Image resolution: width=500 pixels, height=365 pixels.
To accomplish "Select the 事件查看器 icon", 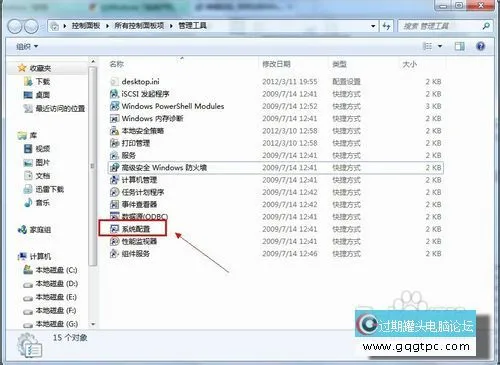I will pos(114,204).
